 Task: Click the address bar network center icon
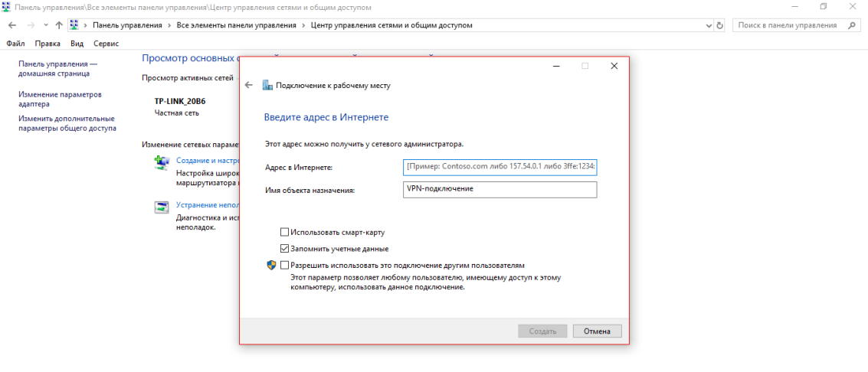click(74, 25)
